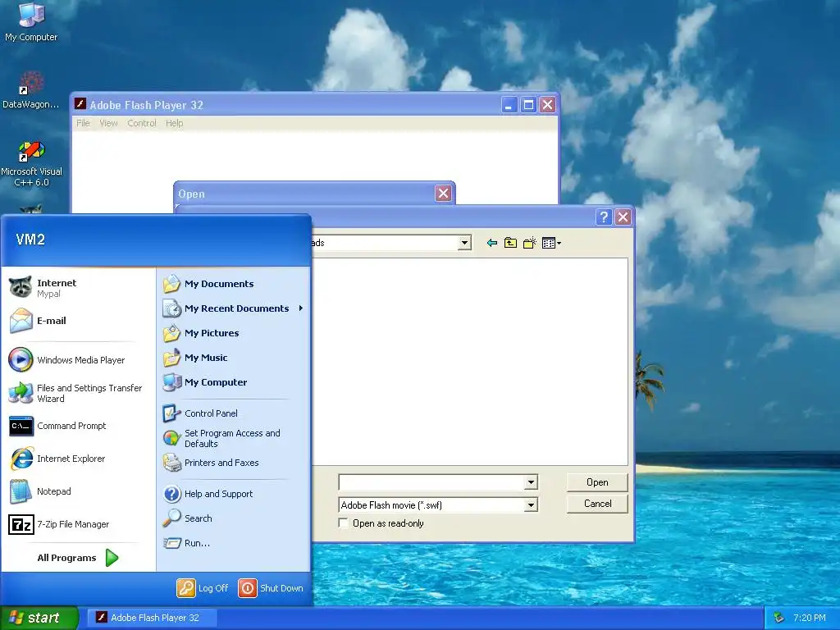Open My Pictures folder
The image size is (840, 630).
234,333
